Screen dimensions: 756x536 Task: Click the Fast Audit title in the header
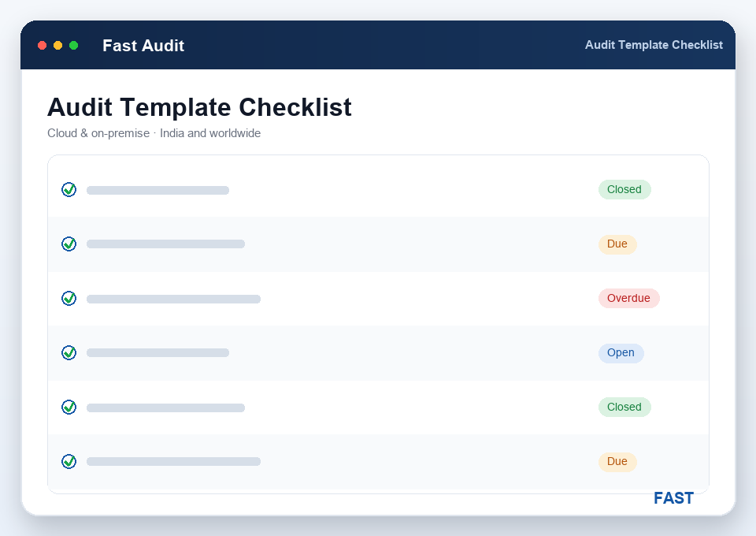143,46
